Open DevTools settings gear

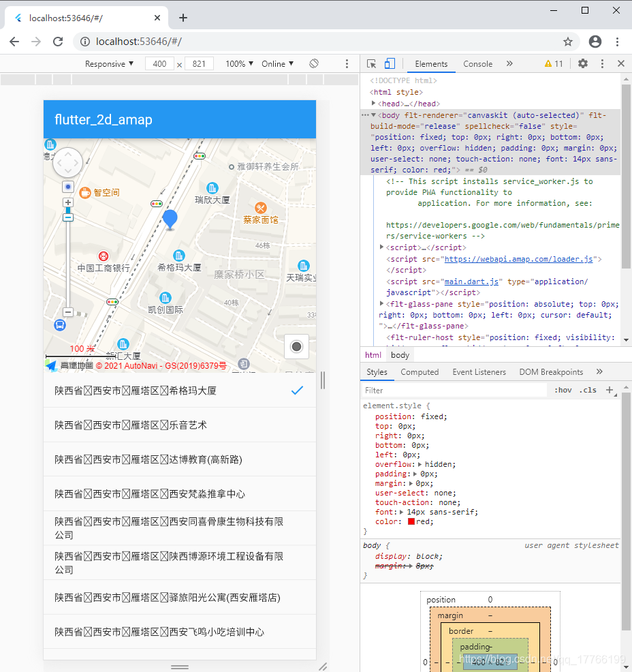pyautogui.click(x=583, y=63)
